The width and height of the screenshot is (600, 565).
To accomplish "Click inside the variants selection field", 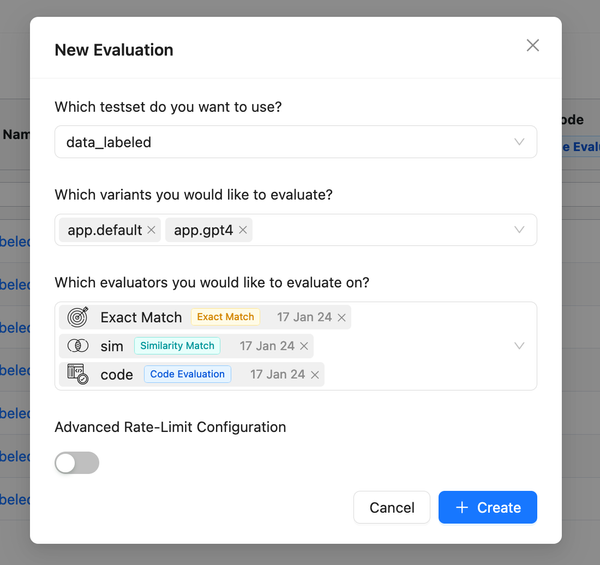I will tap(380, 230).
